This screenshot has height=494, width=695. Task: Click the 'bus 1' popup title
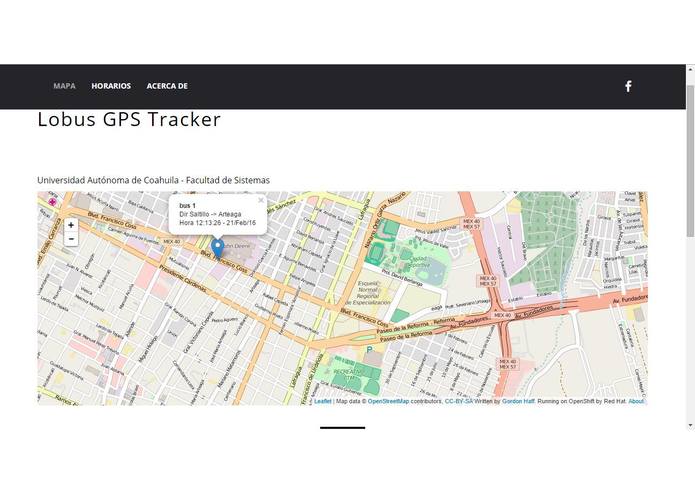point(187,206)
